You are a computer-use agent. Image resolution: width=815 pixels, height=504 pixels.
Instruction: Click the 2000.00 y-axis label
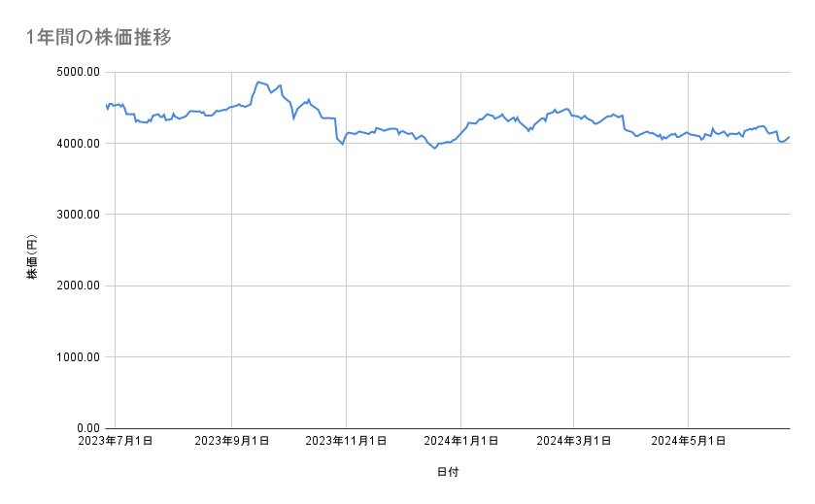tap(80, 286)
